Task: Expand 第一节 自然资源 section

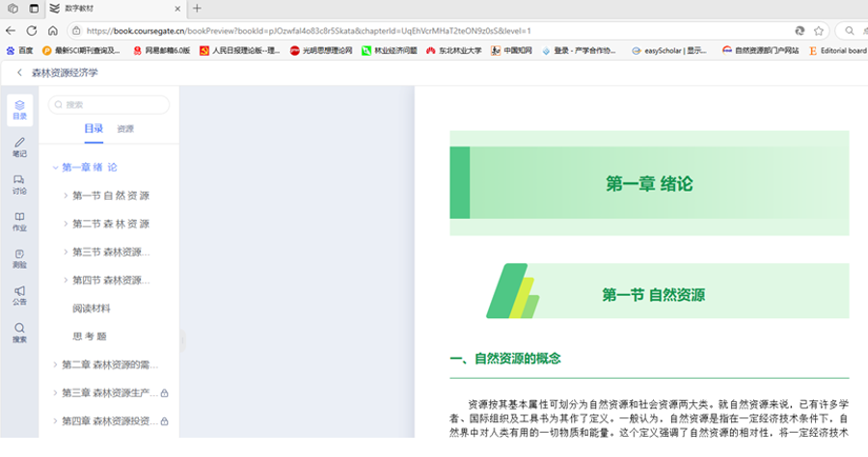Action: (66, 196)
